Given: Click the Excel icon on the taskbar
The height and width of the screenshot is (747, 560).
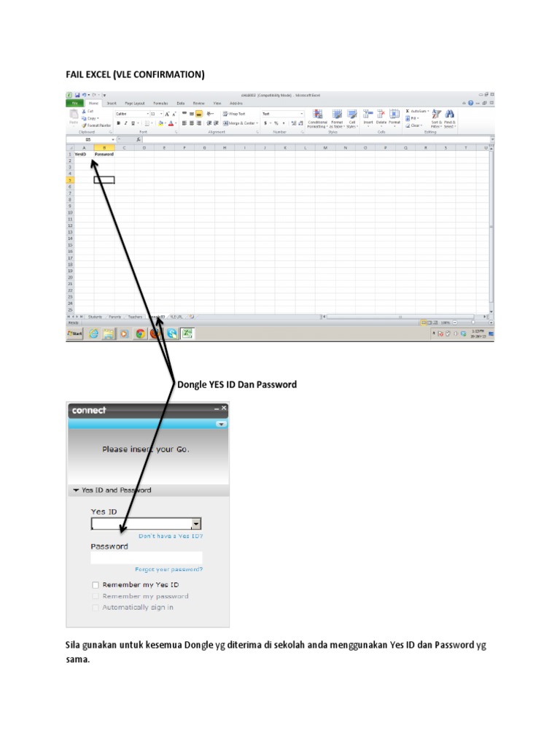Looking at the screenshot, I should point(187,333).
